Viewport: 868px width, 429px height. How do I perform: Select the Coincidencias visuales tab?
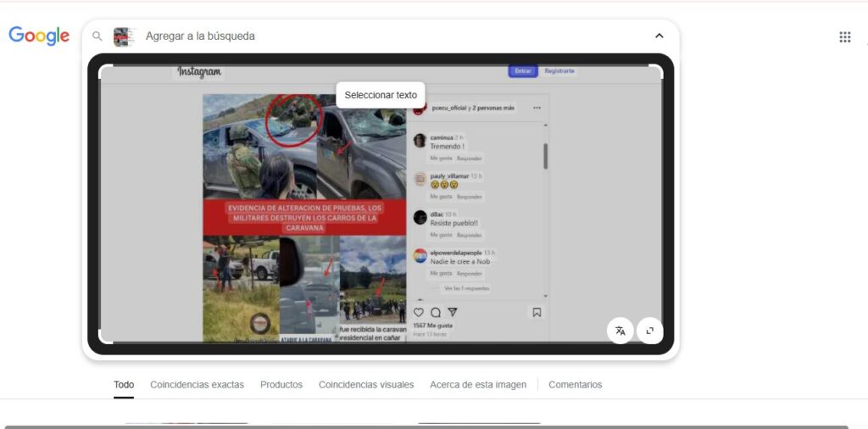click(366, 385)
